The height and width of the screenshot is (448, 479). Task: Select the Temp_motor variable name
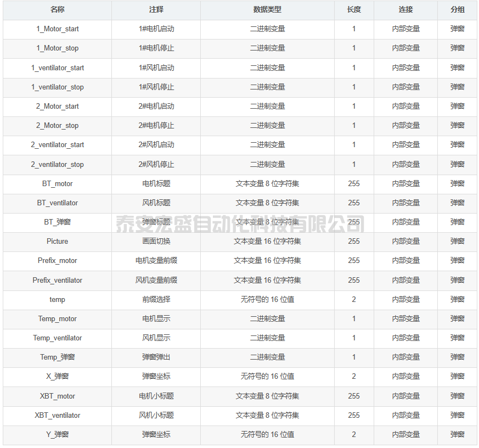click(x=57, y=319)
